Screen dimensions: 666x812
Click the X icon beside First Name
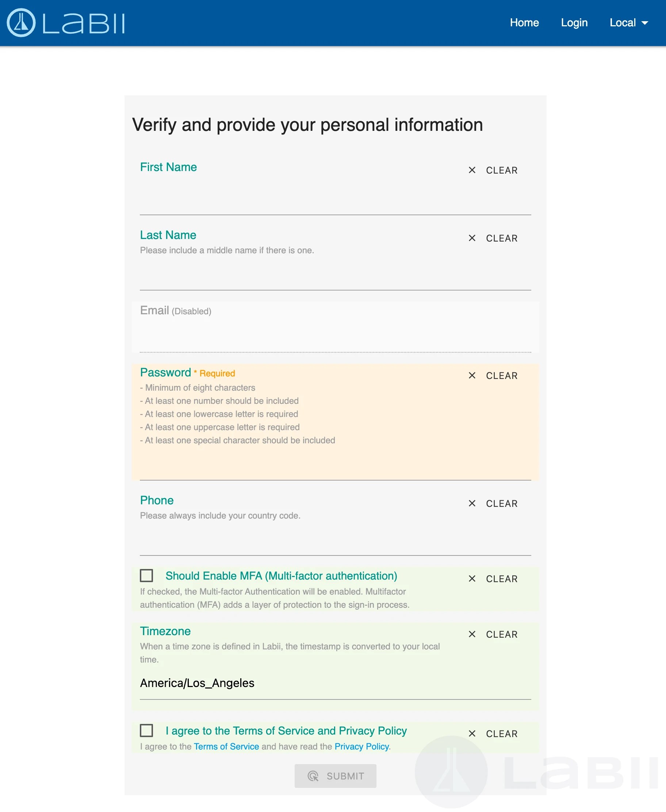pyautogui.click(x=471, y=170)
